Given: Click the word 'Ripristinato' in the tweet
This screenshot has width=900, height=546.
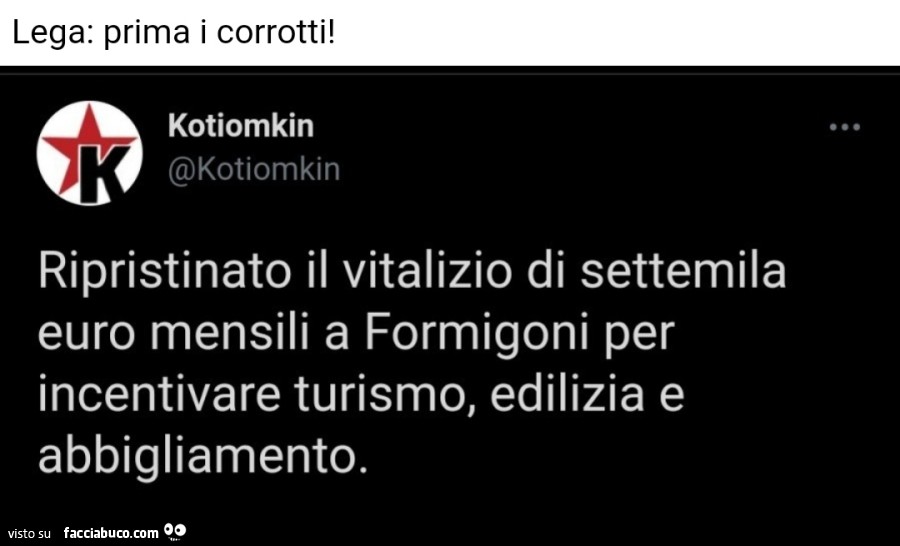Looking at the screenshot, I should tap(165, 272).
